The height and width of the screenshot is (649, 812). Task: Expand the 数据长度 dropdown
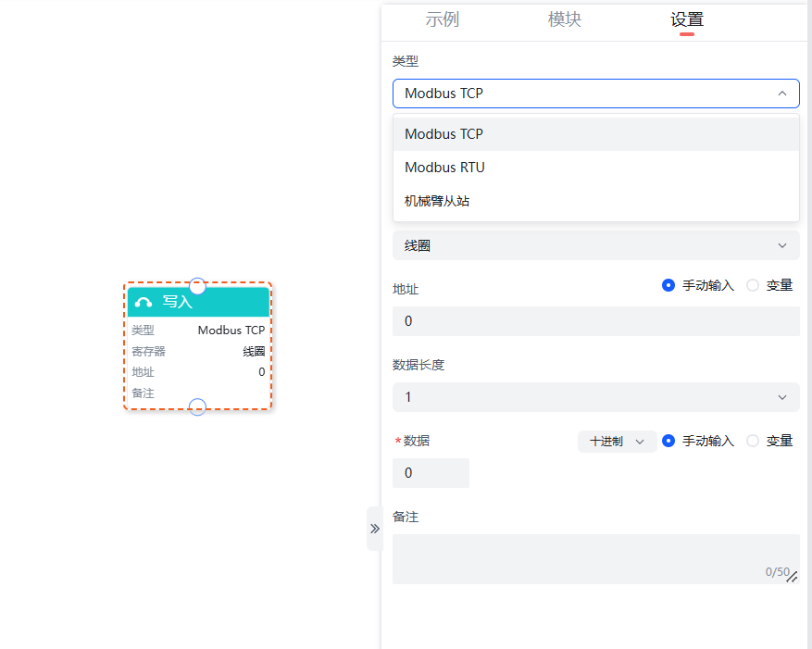coord(595,397)
